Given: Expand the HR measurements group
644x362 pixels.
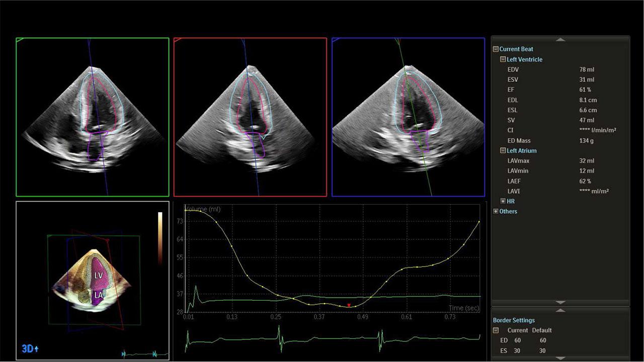Looking at the screenshot, I should (x=503, y=201).
